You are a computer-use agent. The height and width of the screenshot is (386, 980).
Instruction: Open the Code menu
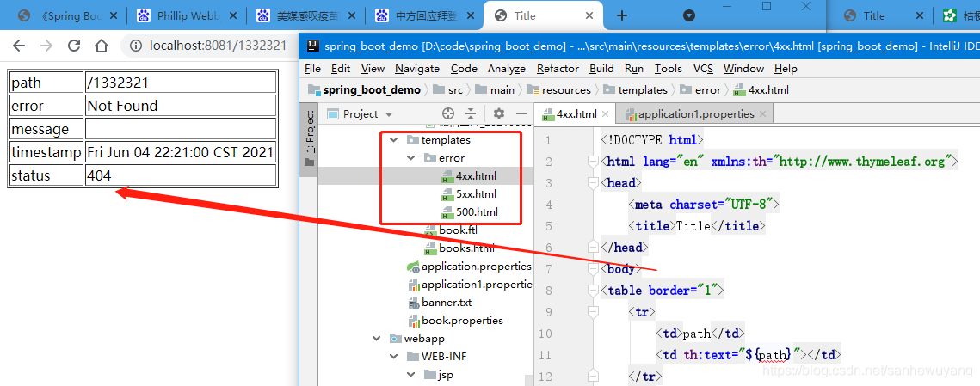464,68
